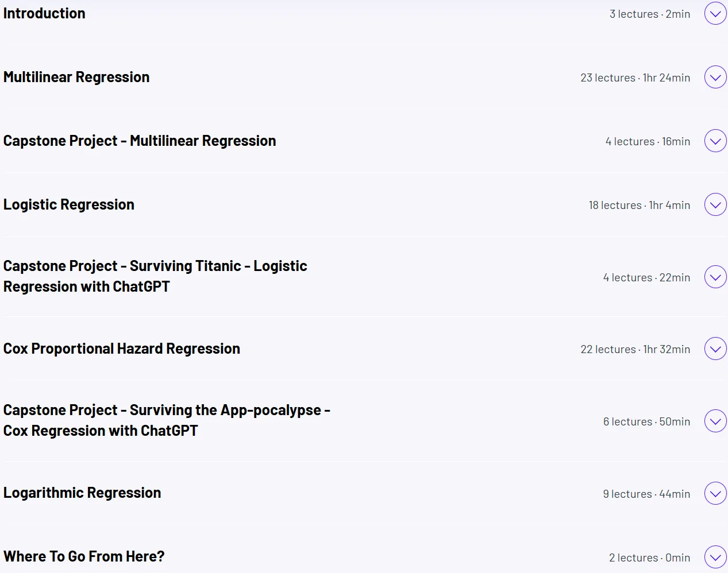Click chevron beside Where To Go From Here?

click(x=715, y=557)
